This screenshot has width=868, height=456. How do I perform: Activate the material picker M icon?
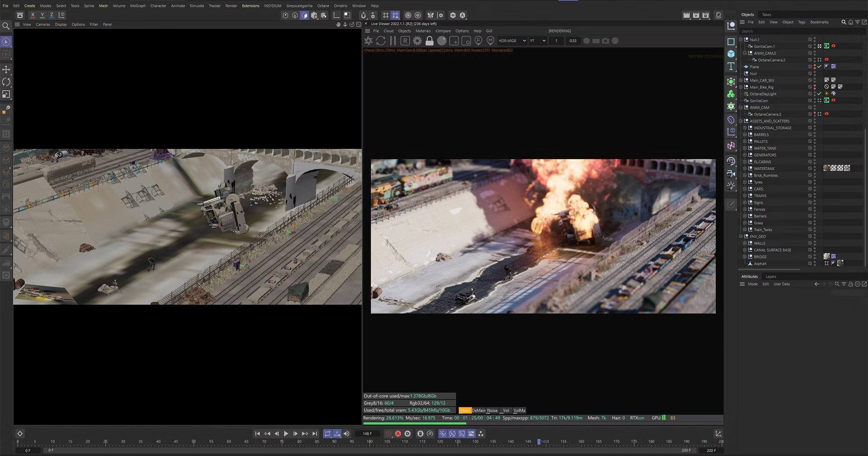(x=491, y=41)
